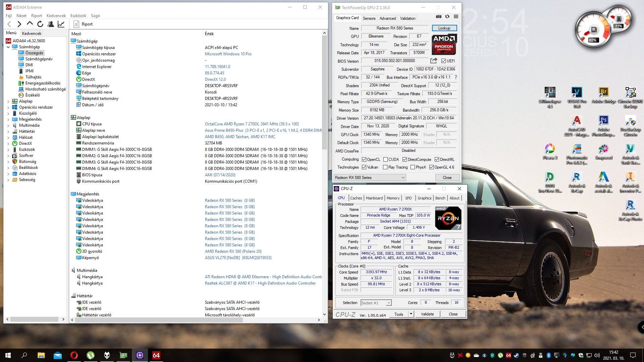Open Fájl menu in AIDA64
The width and height of the screenshot is (644, 362).
[9, 16]
